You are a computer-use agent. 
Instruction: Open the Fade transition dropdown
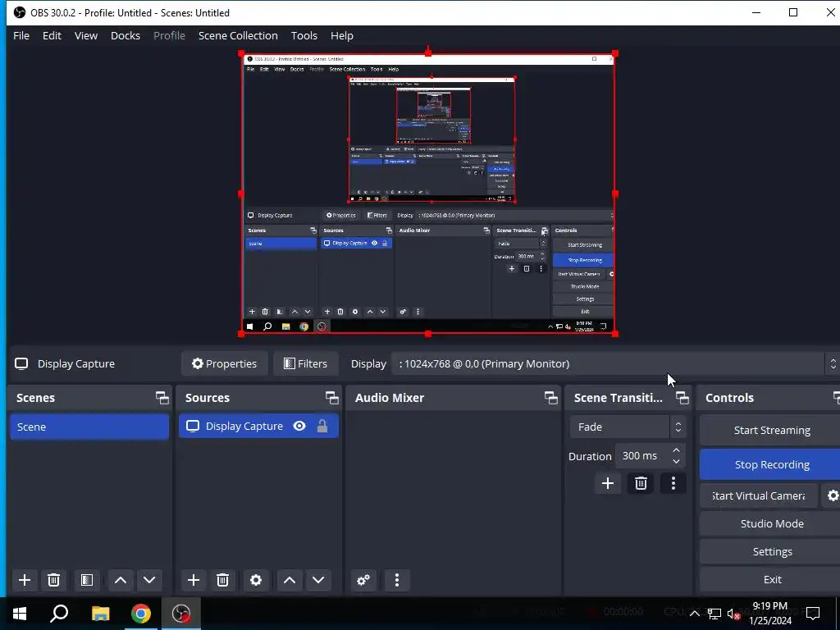(628, 427)
